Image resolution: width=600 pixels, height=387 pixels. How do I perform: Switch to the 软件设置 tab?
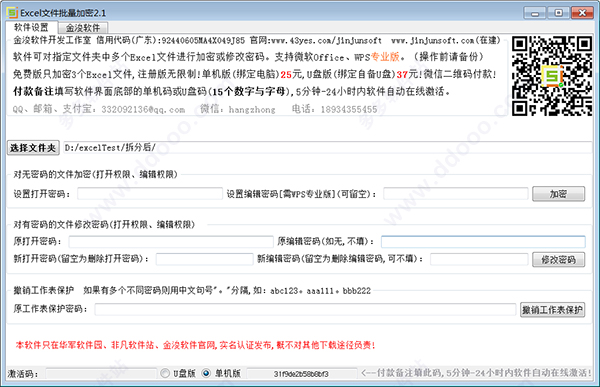point(31,28)
